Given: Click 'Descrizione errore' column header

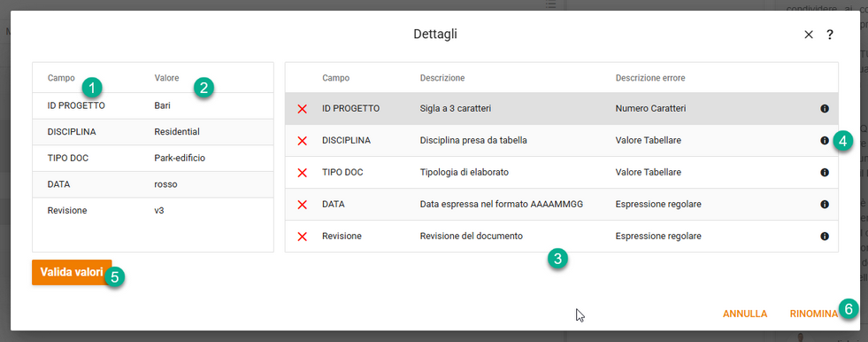Looking at the screenshot, I should click(x=650, y=78).
